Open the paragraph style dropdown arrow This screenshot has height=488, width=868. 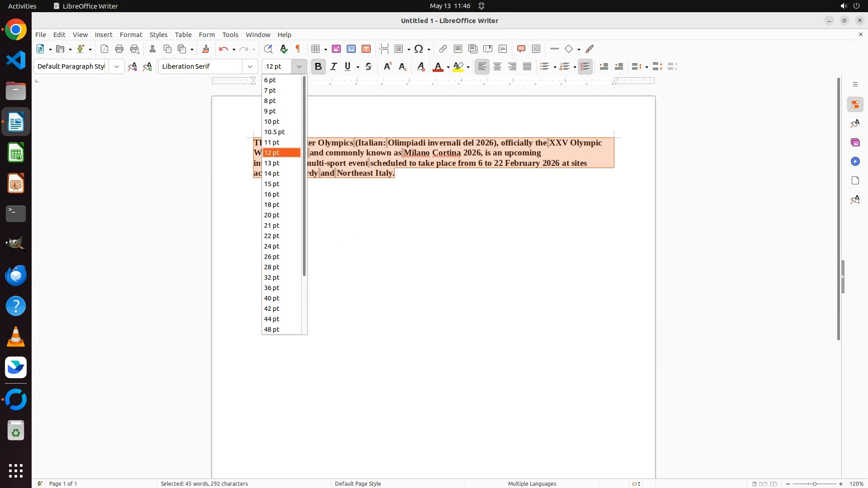coord(117,66)
